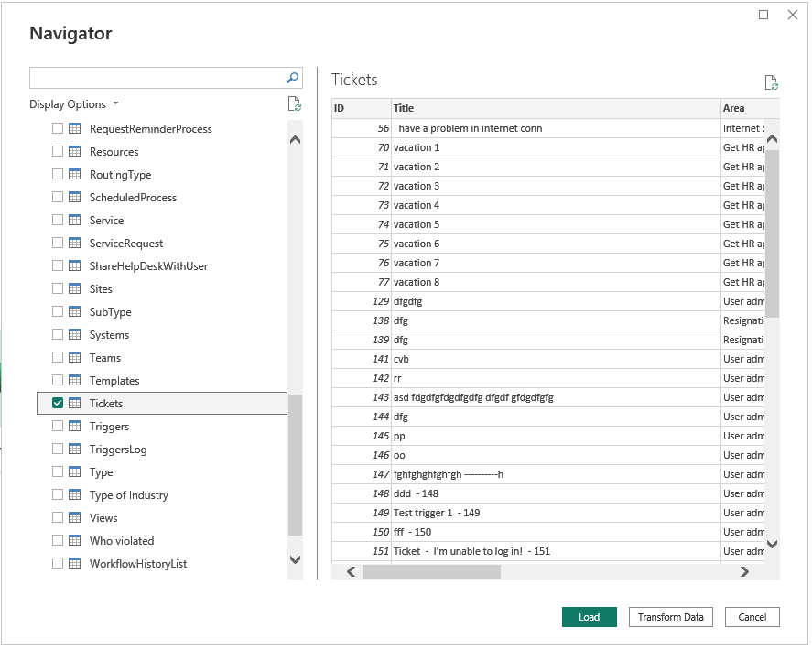Click the search magnifier icon

292,78
